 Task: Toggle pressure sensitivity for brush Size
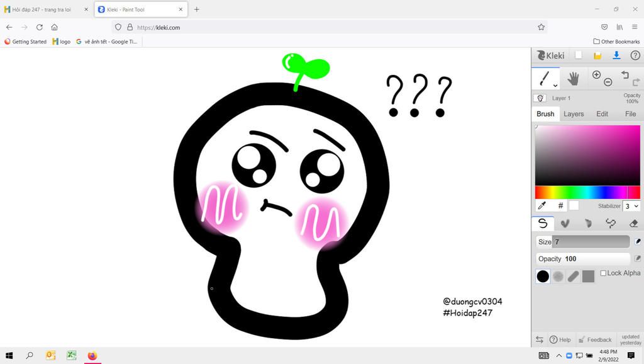click(638, 242)
